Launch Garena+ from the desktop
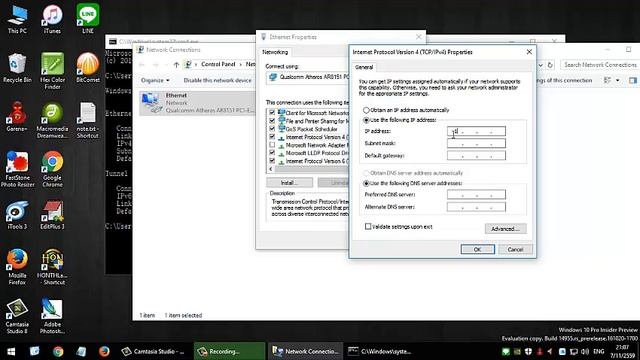This screenshot has height=360, width=640. (17, 117)
